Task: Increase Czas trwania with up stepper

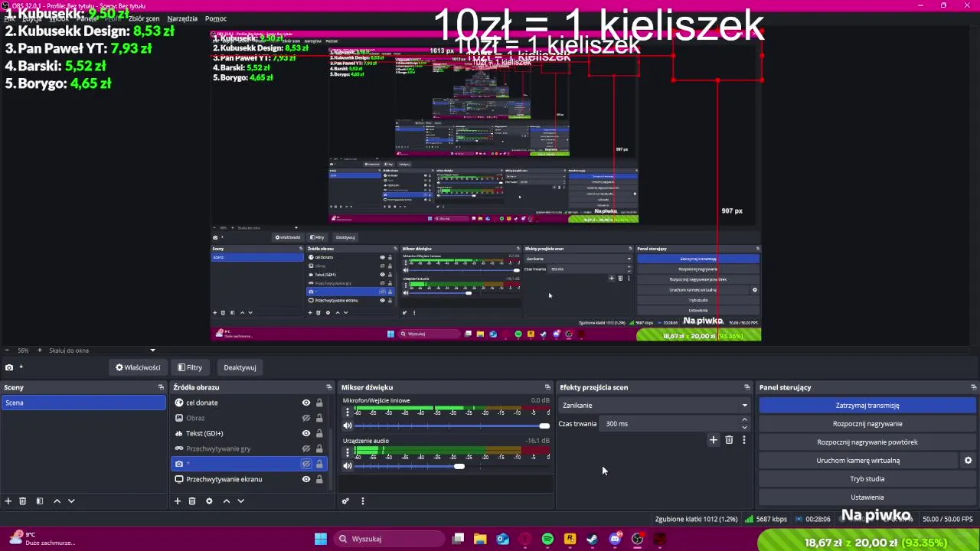Action: point(745,420)
